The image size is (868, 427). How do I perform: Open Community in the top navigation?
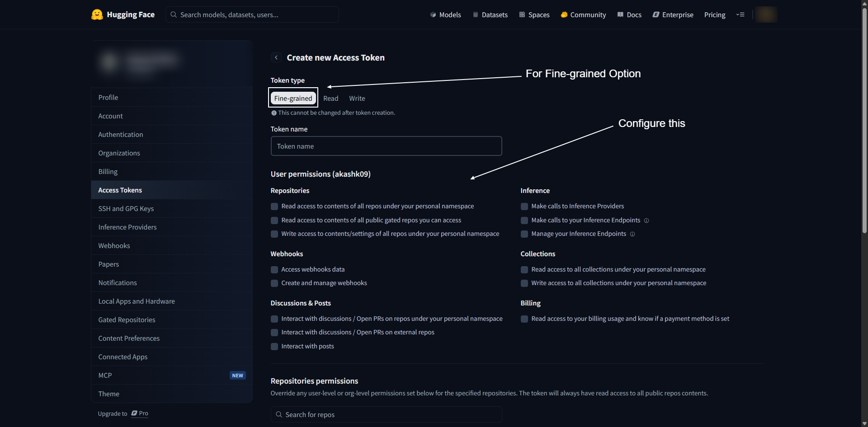[583, 14]
